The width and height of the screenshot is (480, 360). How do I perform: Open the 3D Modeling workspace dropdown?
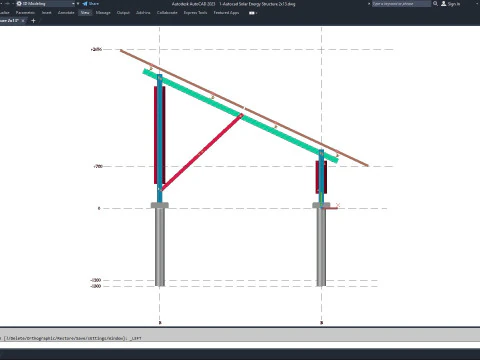coord(46,4)
